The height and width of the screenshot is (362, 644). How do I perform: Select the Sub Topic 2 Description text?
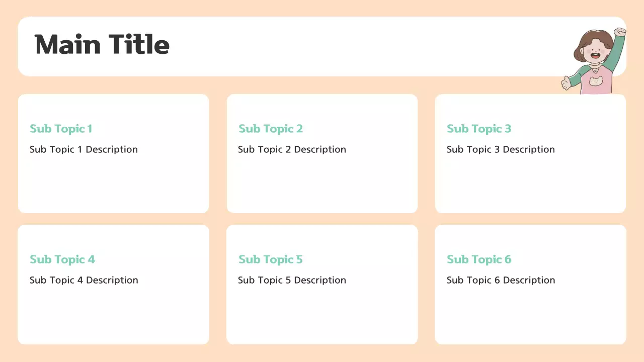tap(292, 149)
